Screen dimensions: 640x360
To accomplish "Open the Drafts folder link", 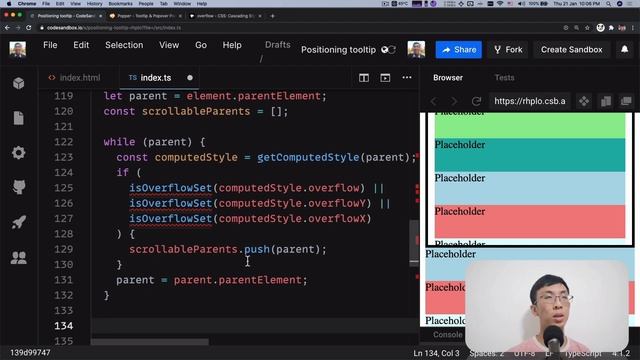I will click(x=278, y=45).
